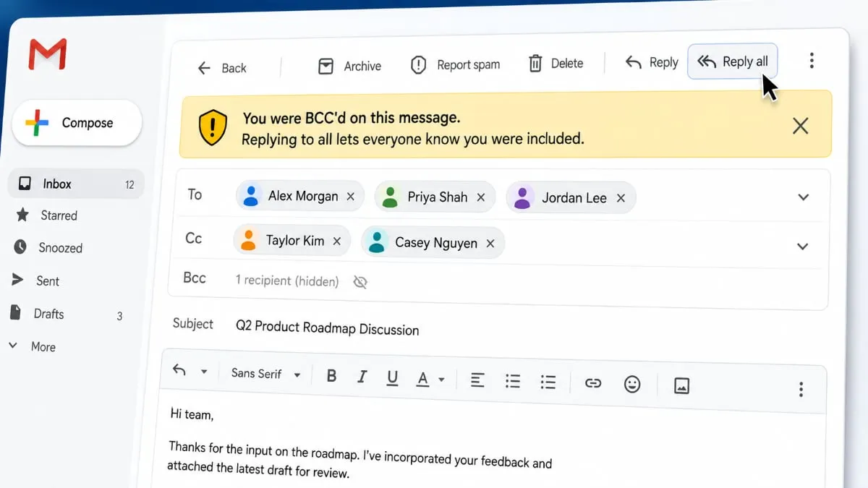
Task: Open the Starred folder
Action: [x=46, y=215]
